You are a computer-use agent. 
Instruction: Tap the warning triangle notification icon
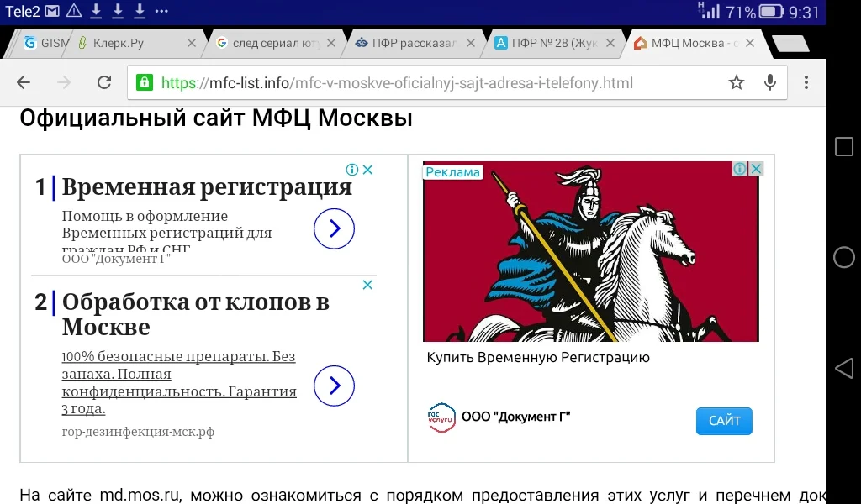(74, 11)
